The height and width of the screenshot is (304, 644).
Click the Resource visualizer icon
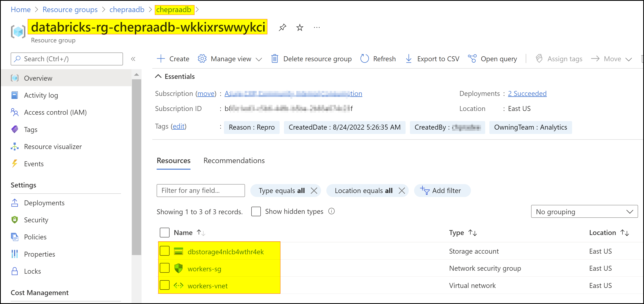15,146
